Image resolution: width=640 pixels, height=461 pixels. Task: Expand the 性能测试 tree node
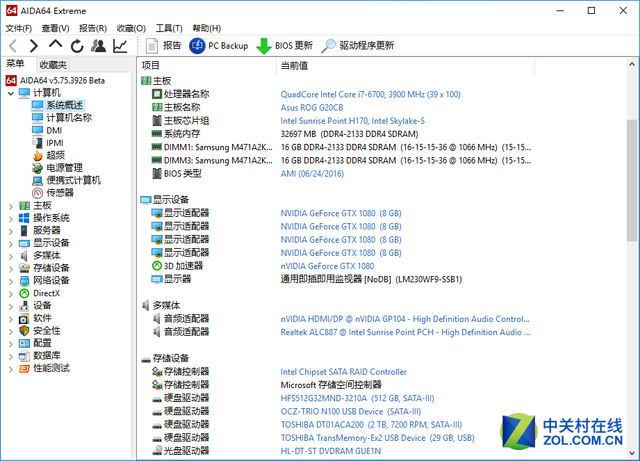[x=11, y=369]
